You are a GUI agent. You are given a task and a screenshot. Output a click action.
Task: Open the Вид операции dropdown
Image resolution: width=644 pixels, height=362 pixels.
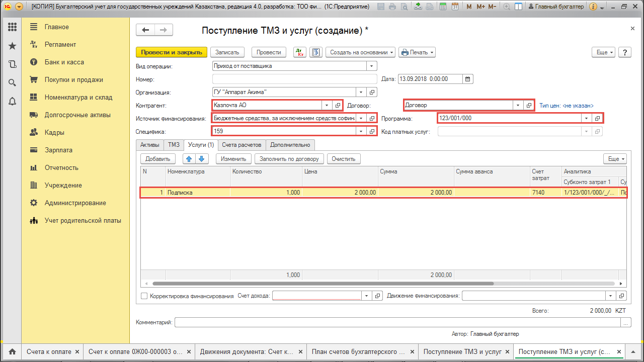coord(371,65)
